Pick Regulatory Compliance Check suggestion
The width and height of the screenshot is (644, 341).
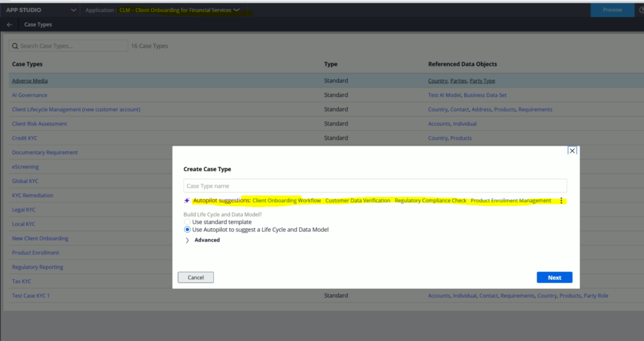pyautogui.click(x=430, y=201)
